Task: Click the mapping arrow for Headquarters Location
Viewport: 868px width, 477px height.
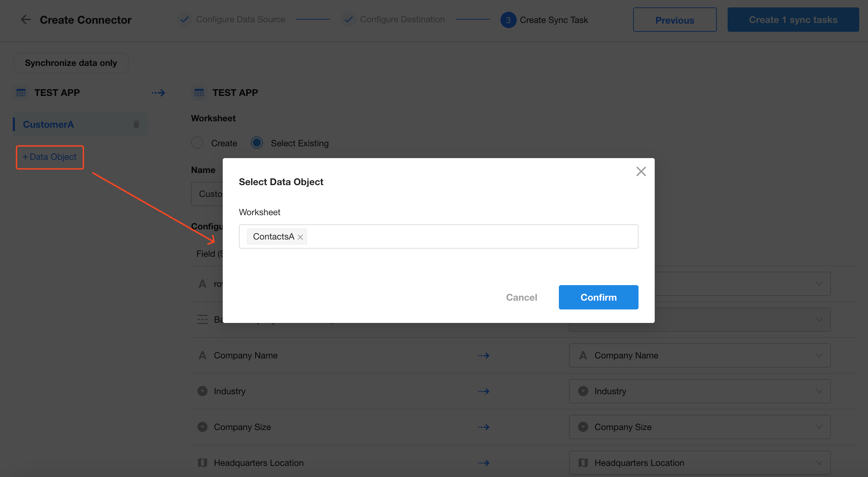Action: click(x=484, y=463)
